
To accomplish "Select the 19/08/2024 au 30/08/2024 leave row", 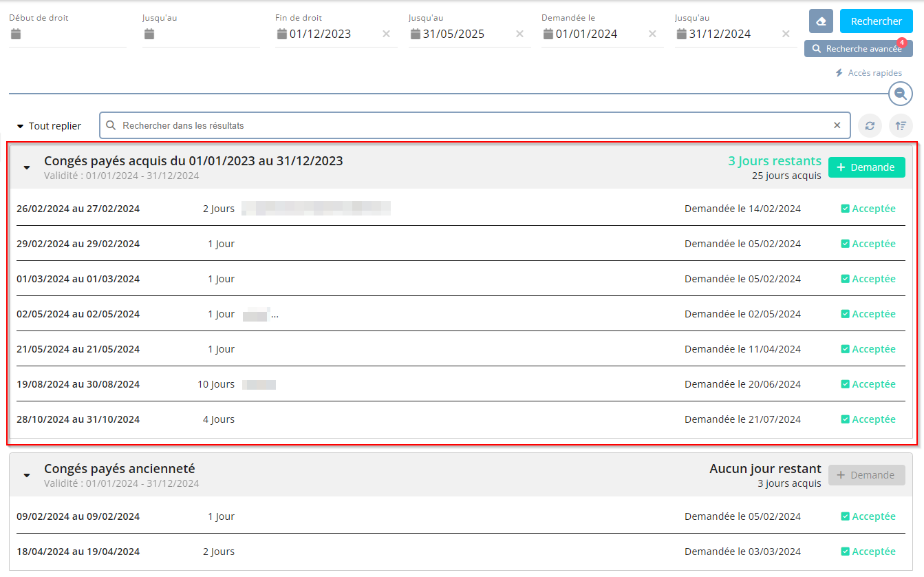I will (x=78, y=384).
